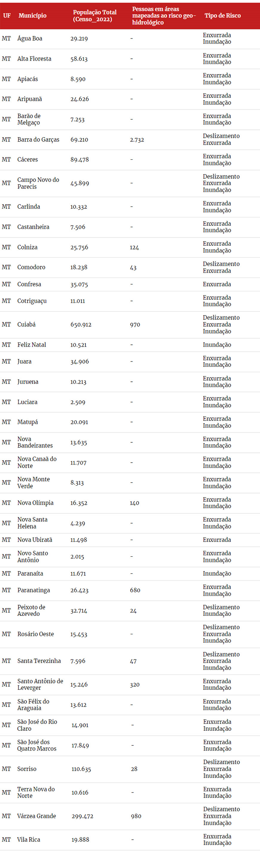Select the Várzea Grande row name
The width and height of the screenshot is (260, 868).
click(x=36, y=816)
